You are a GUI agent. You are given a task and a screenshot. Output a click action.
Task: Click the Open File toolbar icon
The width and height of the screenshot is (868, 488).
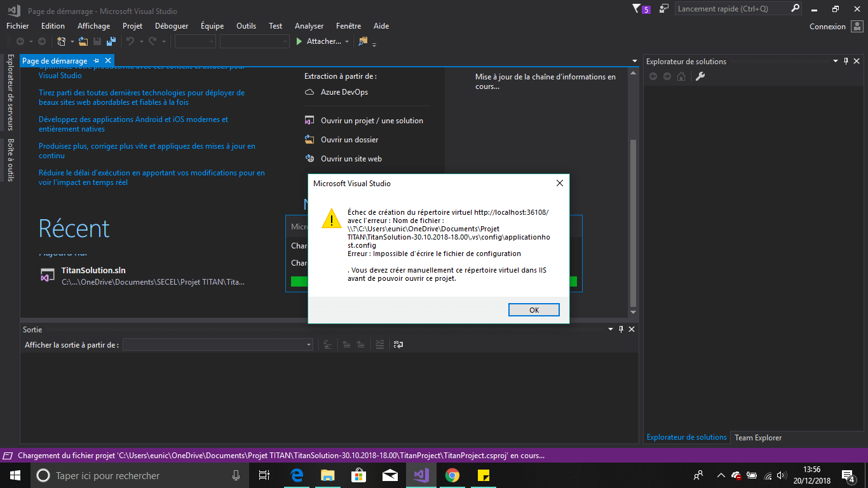pyautogui.click(x=83, y=41)
